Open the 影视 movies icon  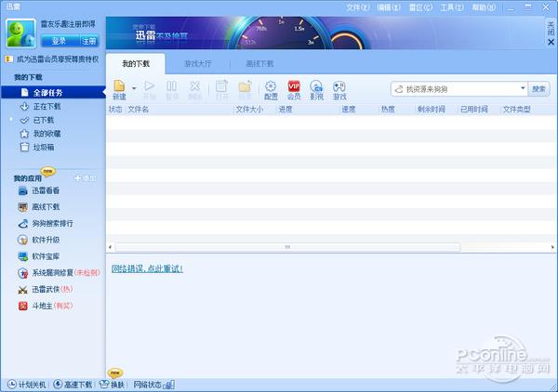(316, 90)
